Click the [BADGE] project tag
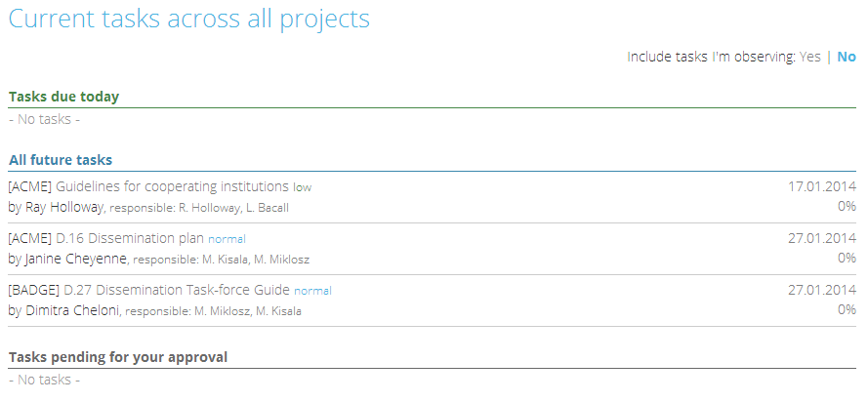Image resolution: width=868 pixels, height=402 pixels. pyautogui.click(x=33, y=290)
